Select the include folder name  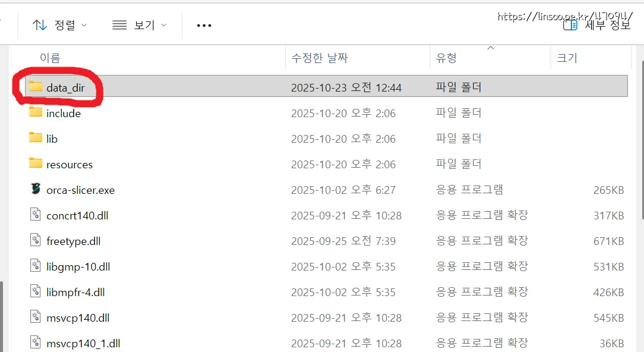64,113
